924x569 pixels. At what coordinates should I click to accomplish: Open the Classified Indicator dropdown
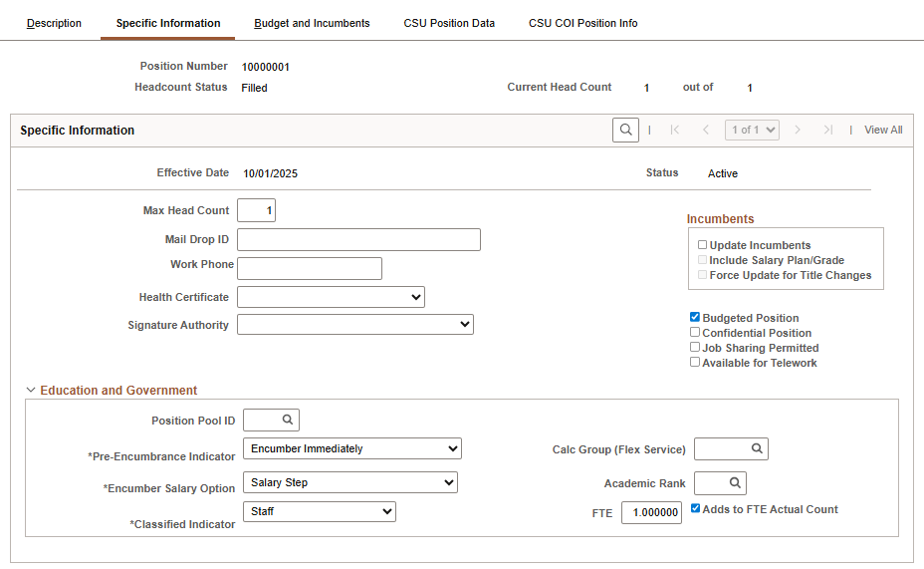pyautogui.click(x=319, y=511)
